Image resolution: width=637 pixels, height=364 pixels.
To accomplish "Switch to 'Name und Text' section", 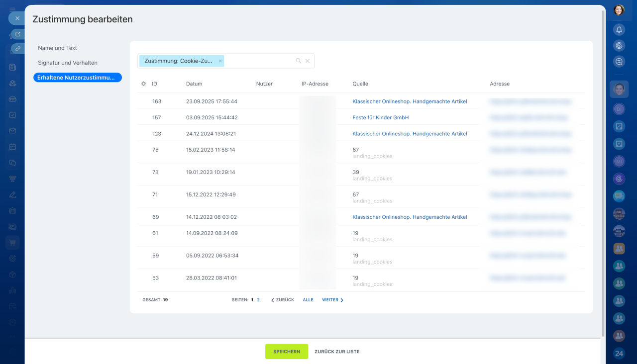I will [58, 48].
